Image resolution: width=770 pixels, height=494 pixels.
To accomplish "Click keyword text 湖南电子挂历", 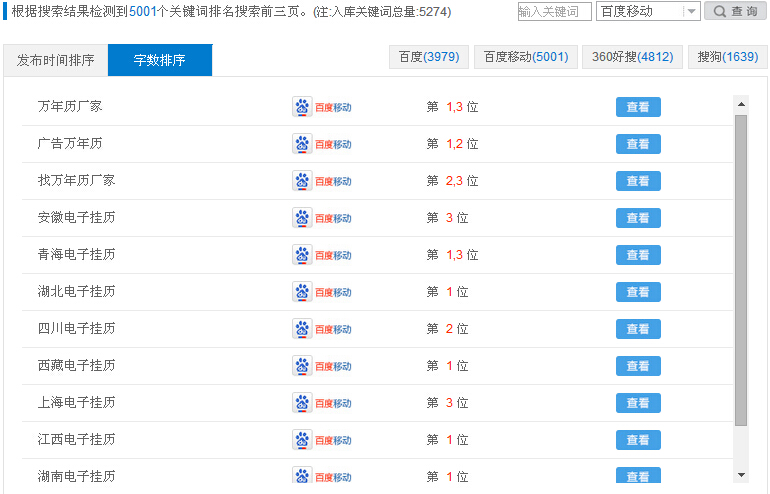I will [x=76, y=476].
